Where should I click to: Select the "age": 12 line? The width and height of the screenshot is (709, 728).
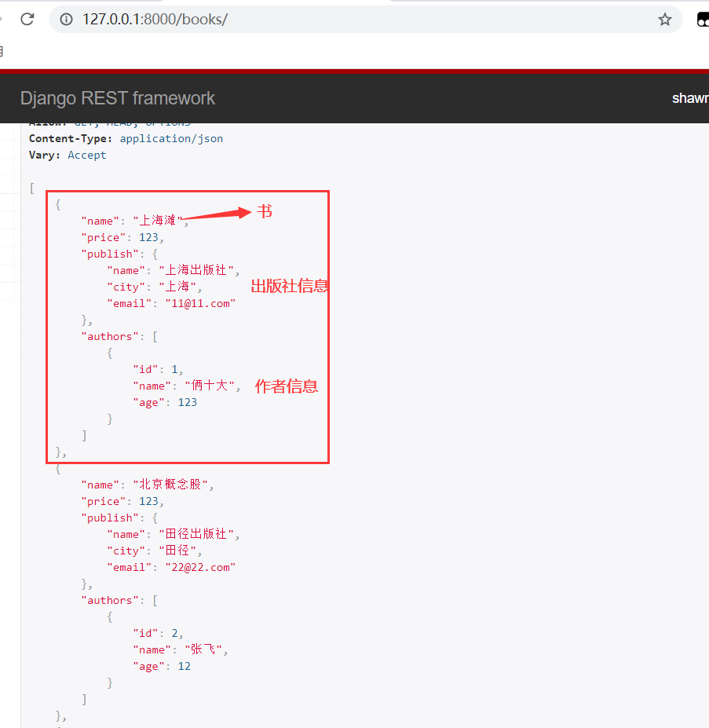(x=162, y=666)
